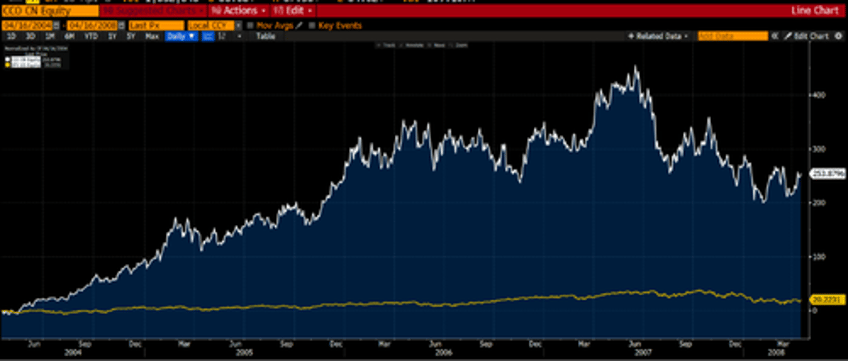This screenshot has width=848, height=361.
Task: Click the Line Chart title label
Action: pyautogui.click(x=814, y=10)
